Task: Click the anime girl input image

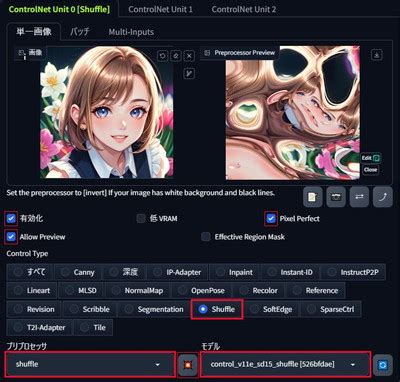Action: tap(107, 112)
